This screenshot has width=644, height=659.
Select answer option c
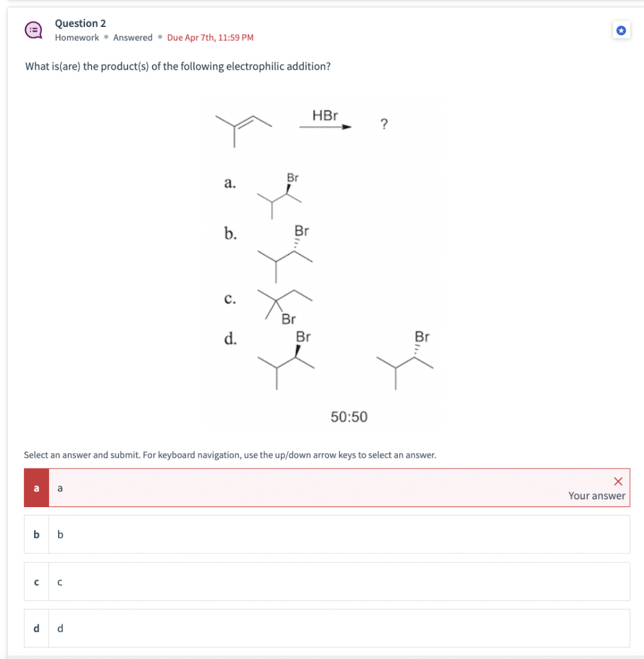pyautogui.click(x=322, y=581)
